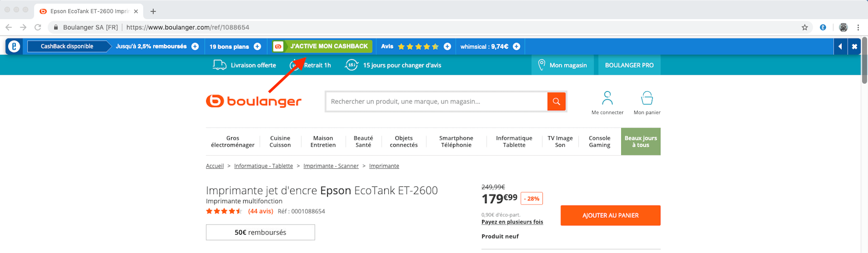This screenshot has height=253, width=868.
Task: Open Mon panier basket icon
Action: (x=647, y=98)
